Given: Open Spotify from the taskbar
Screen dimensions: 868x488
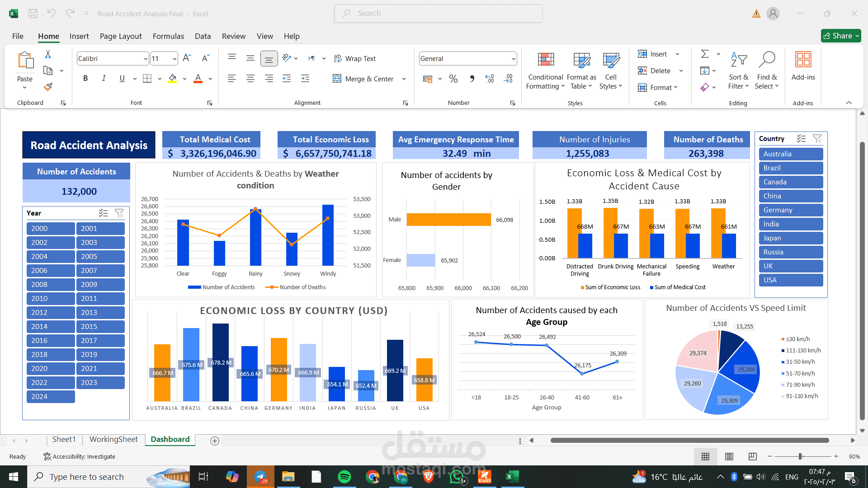Looking at the screenshot, I should pyautogui.click(x=344, y=477).
